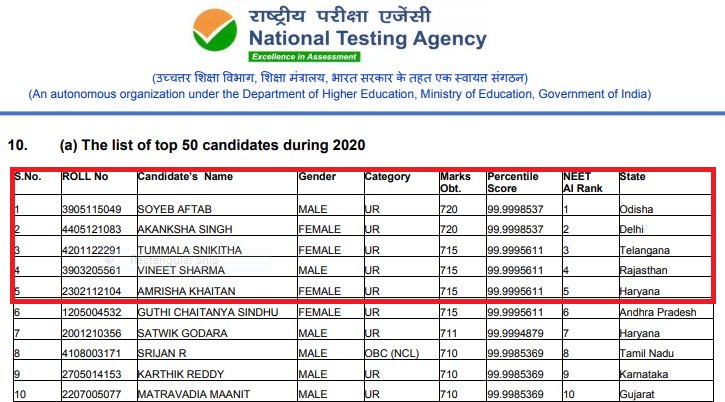Image resolution: width=725 pixels, height=402 pixels.
Task: Click the Percentile Score column header
Action: click(513, 182)
